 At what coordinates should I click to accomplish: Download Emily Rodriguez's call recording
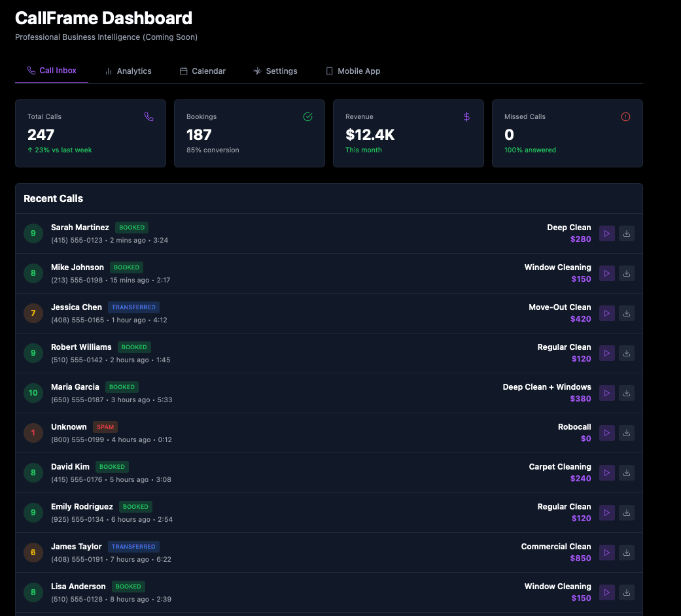coord(626,513)
